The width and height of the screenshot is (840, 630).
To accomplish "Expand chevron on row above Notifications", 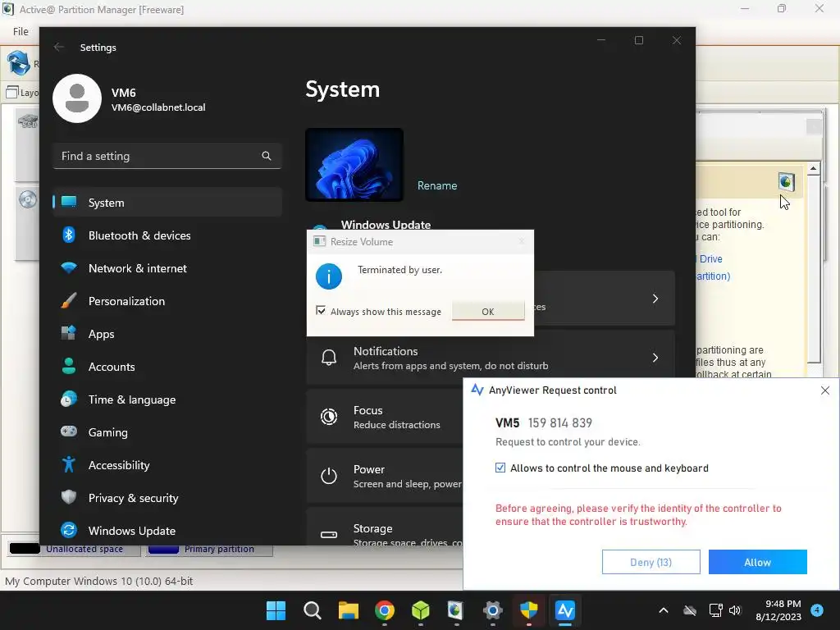I will [x=655, y=299].
